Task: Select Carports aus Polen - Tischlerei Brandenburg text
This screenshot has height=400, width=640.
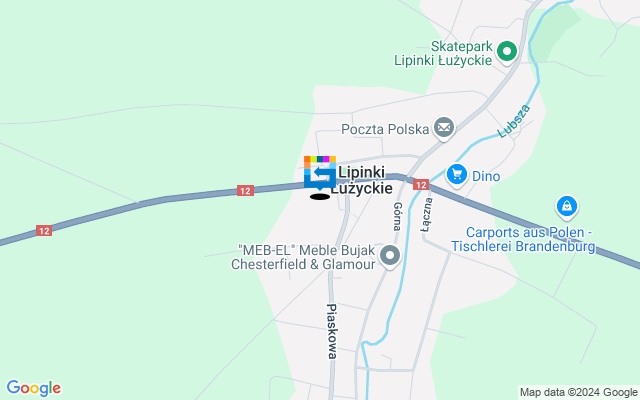Action: pos(523,239)
